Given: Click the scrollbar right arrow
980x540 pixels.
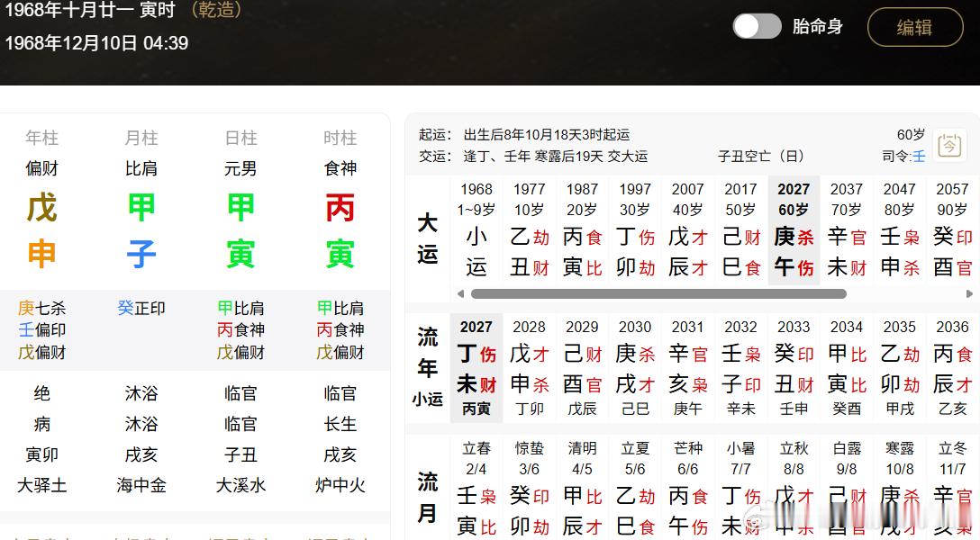Looking at the screenshot, I should 969,293.
